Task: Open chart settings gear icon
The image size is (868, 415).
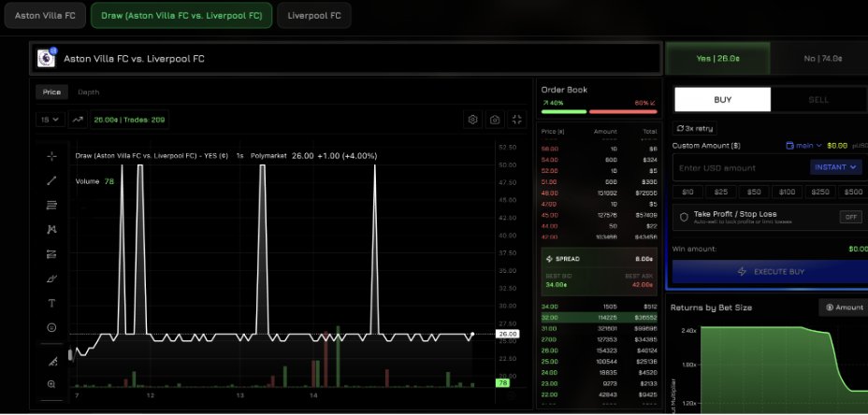Action: click(472, 120)
